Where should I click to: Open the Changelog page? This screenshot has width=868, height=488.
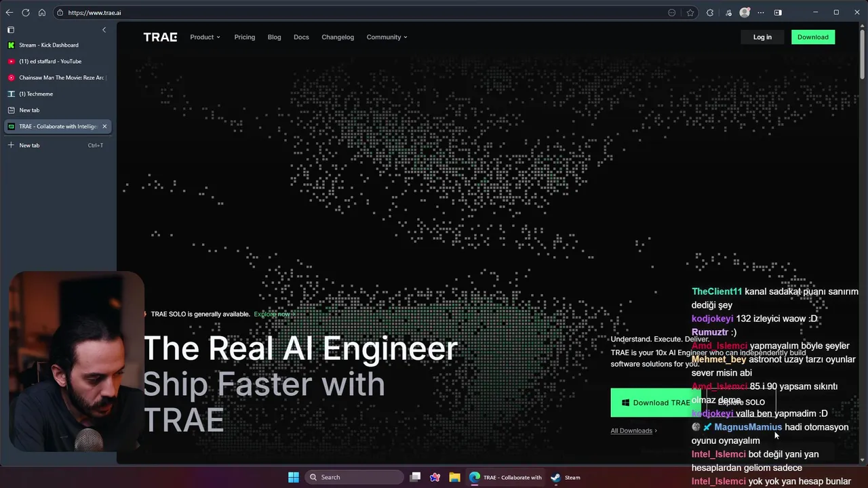[338, 37]
